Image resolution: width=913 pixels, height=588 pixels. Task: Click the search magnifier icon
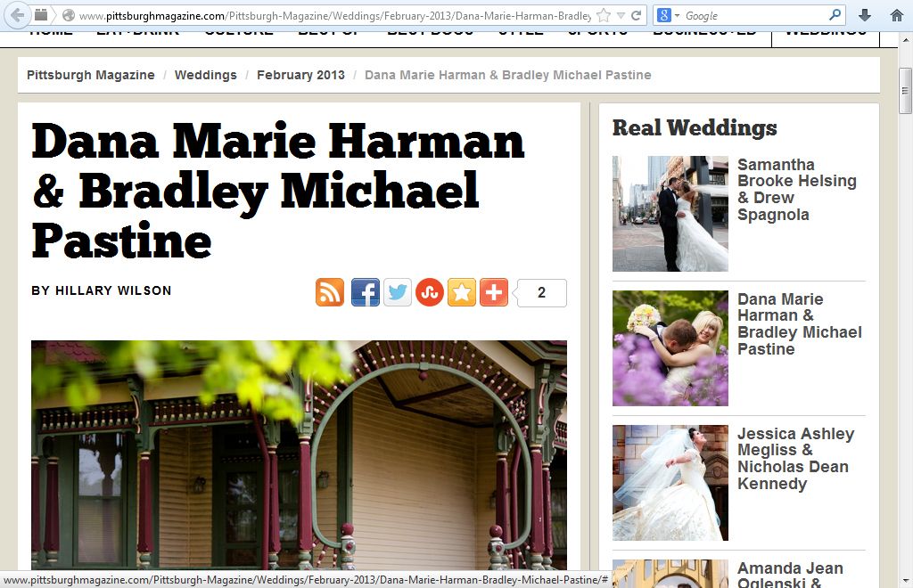point(835,15)
